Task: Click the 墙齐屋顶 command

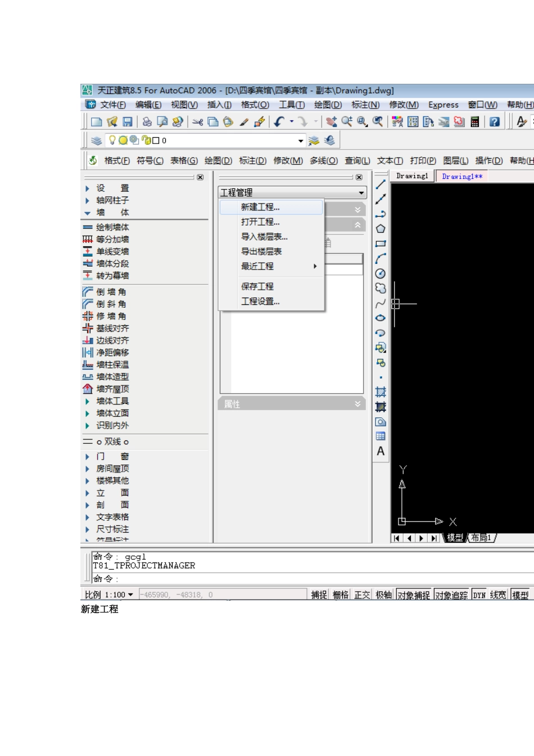Action: [106, 389]
